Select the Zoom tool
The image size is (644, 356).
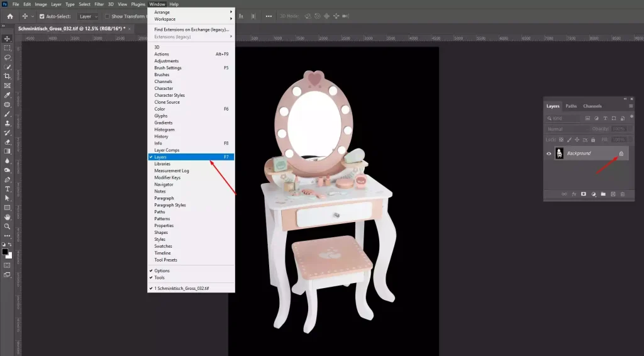pyautogui.click(x=7, y=226)
